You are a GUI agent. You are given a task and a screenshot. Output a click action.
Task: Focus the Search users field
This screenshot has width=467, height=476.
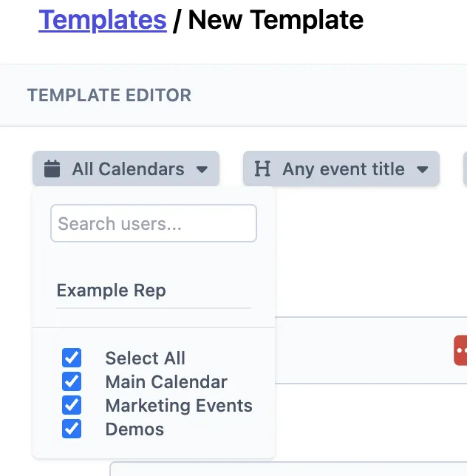coord(153,223)
